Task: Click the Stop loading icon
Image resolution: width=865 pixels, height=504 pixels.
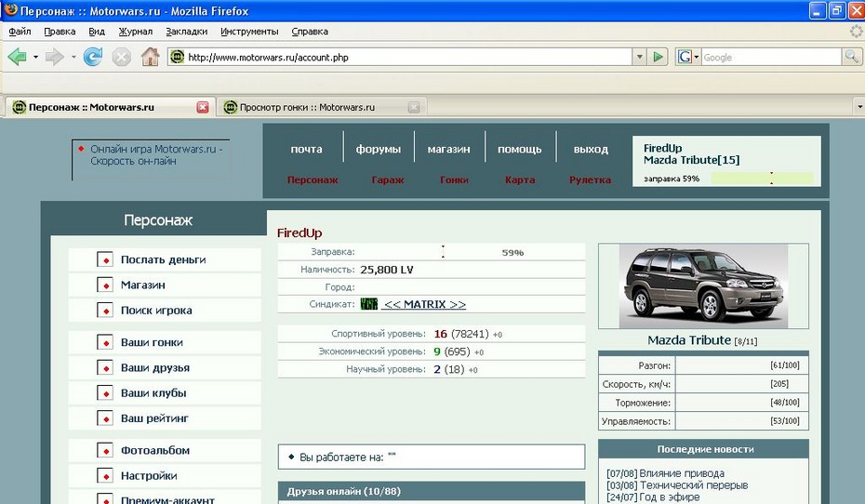Action: (x=121, y=57)
